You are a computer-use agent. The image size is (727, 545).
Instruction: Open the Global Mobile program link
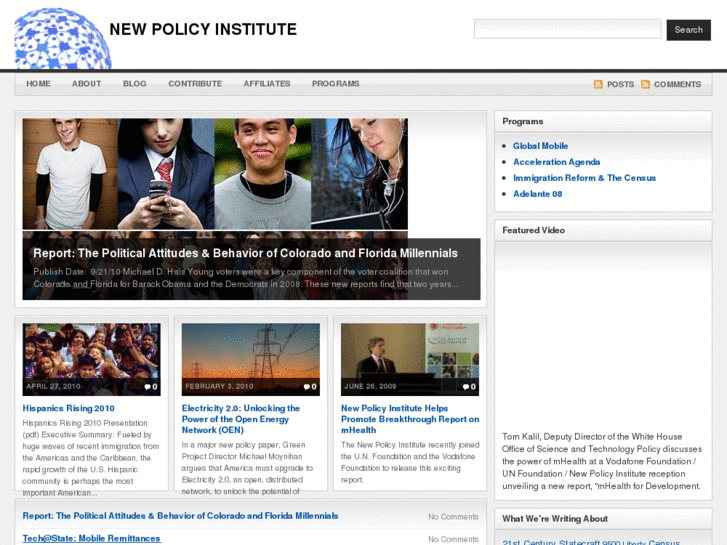(x=540, y=146)
